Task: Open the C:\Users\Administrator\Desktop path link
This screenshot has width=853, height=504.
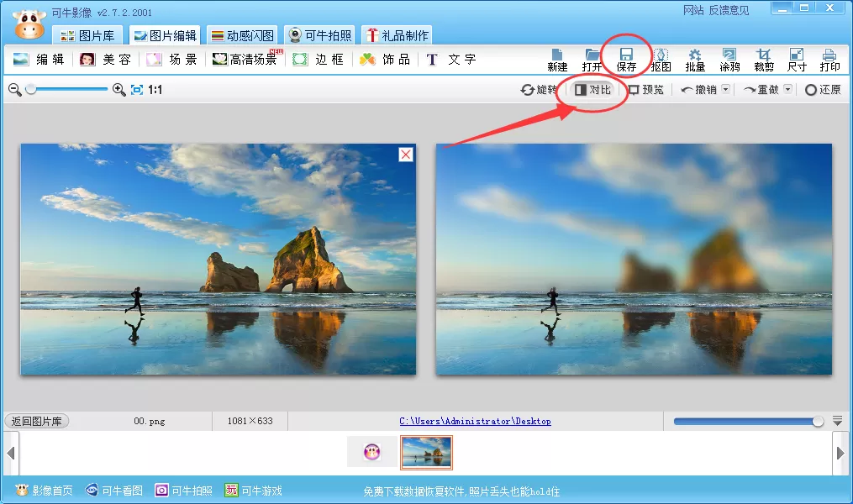Action: (475, 422)
